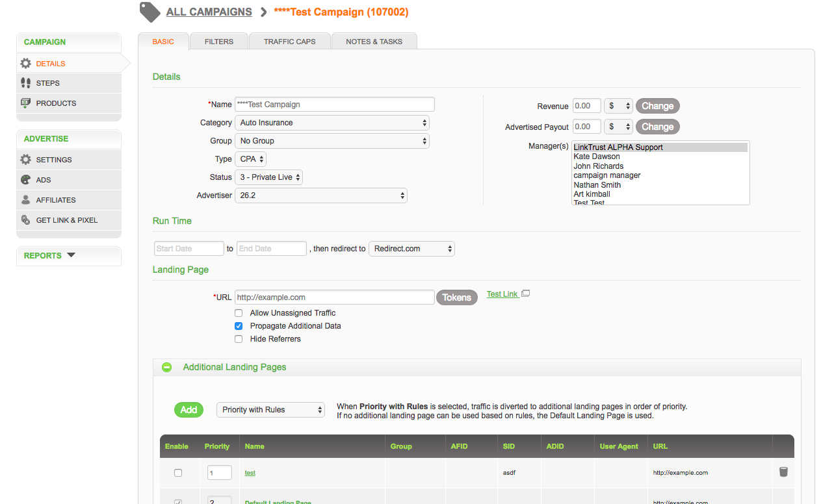Delete the test landing page row via trash icon

(783, 472)
